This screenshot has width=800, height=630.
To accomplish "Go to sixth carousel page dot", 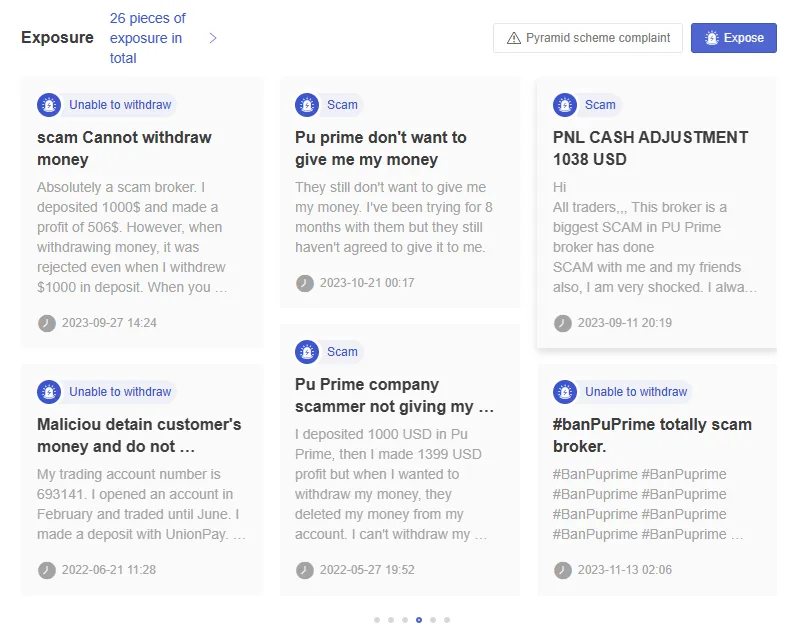I will pyautogui.click(x=447, y=620).
